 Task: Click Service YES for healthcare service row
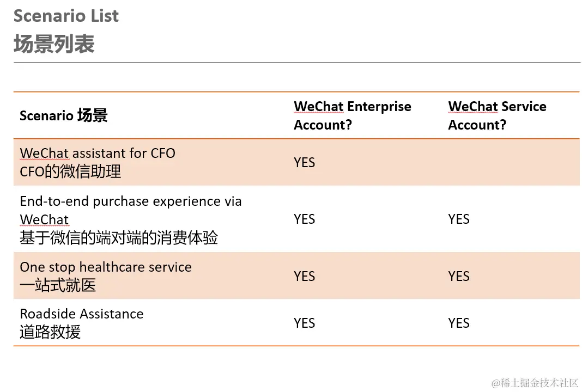click(459, 276)
